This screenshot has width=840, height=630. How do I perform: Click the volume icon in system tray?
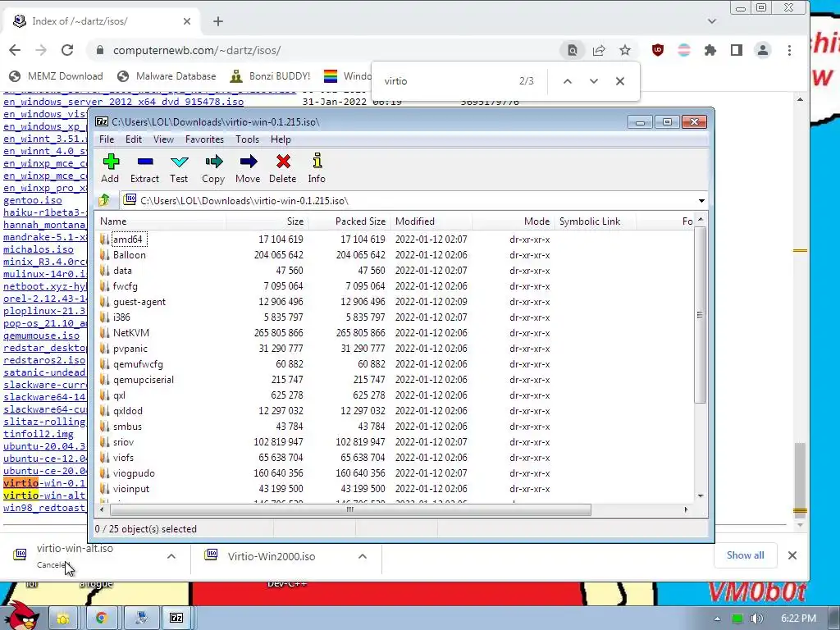click(x=757, y=619)
